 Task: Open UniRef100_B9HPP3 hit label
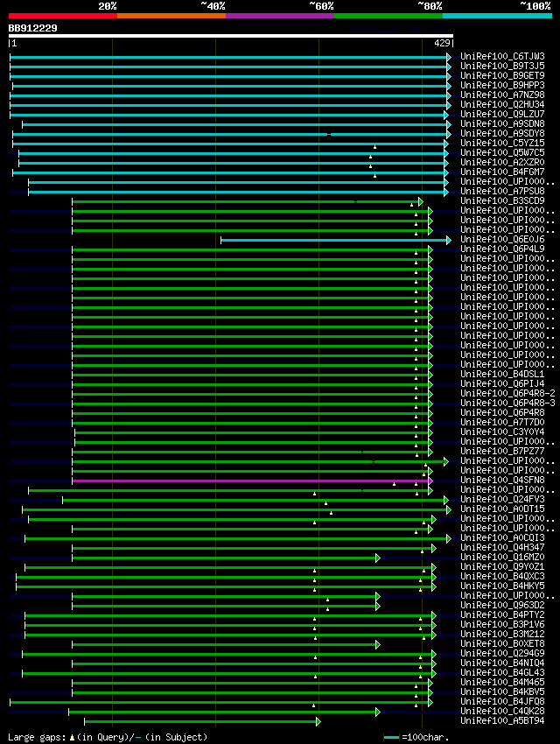[502, 86]
